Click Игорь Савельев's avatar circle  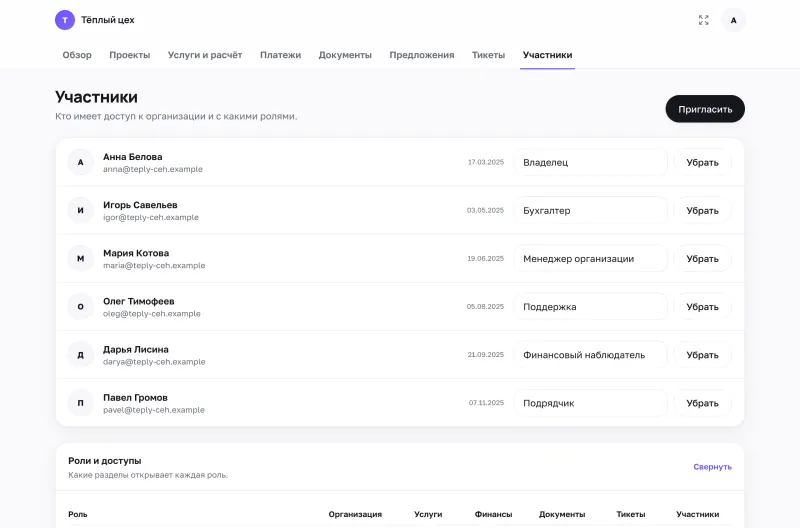point(81,210)
